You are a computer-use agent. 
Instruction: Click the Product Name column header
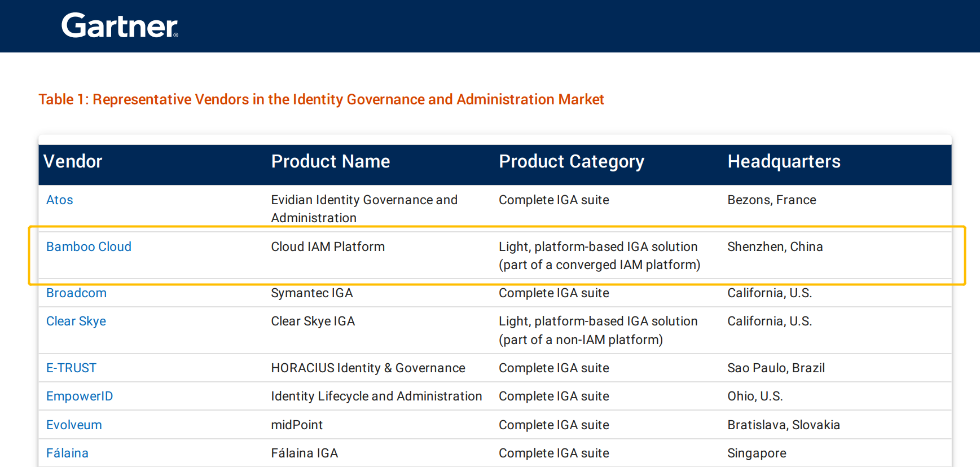pyautogui.click(x=331, y=162)
